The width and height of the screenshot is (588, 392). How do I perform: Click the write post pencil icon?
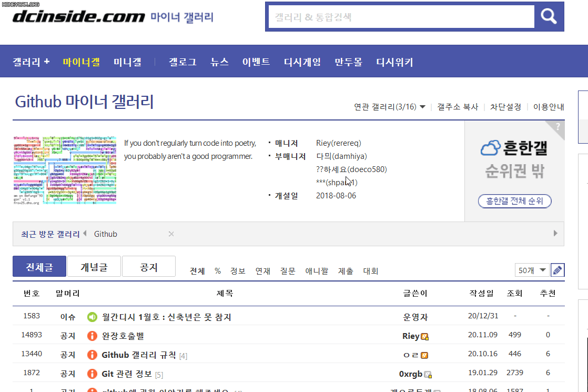pyautogui.click(x=557, y=270)
